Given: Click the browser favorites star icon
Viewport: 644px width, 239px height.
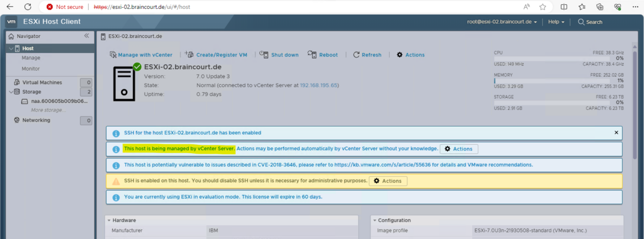Looking at the screenshot, I should coord(543,7).
